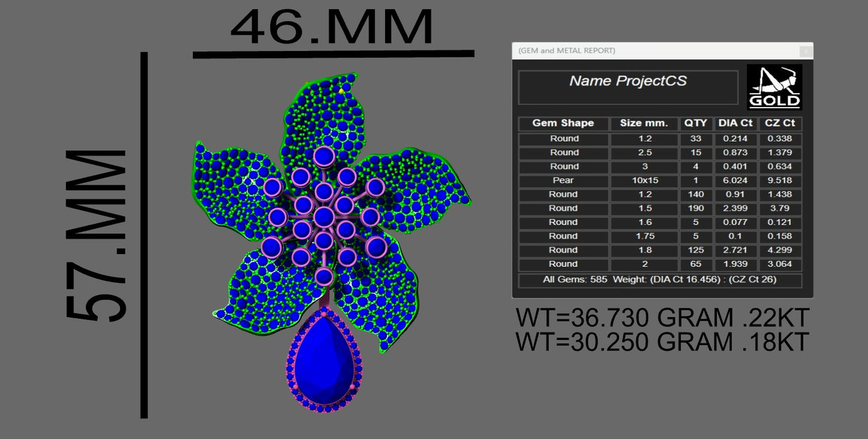
Task: Click the 3.79 CZ Ct cell
Action: click(x=780, y=208)
